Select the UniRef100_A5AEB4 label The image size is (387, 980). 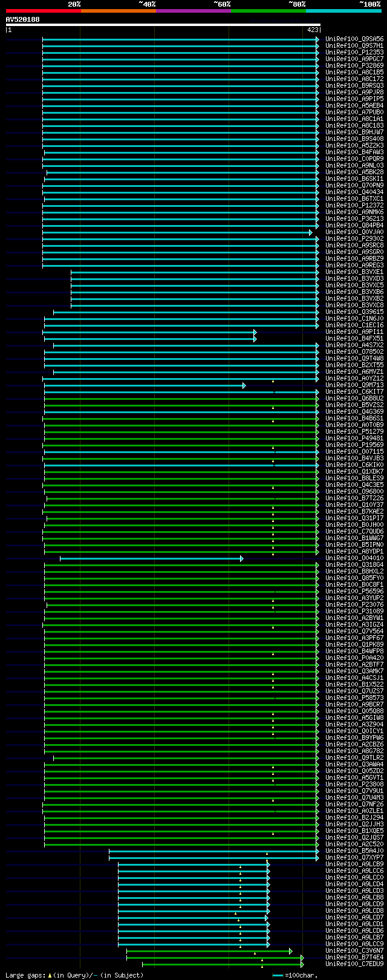point(354,106)
